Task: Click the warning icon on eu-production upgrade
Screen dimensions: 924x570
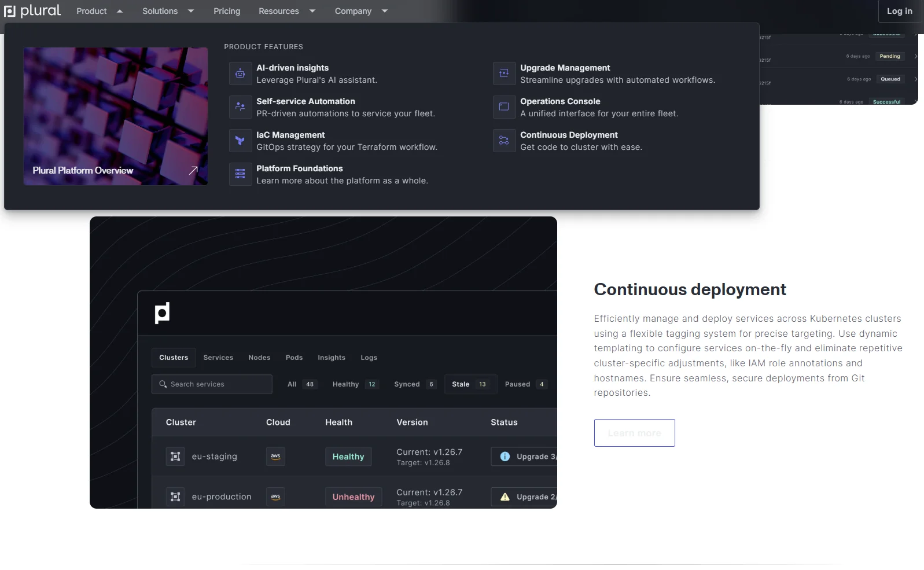Action: 505,497
